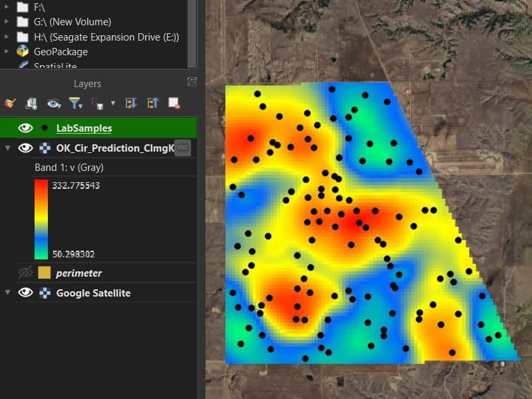The height and width of the screenshot is (399, 532).
Task: Select the perimeter layer name
Action: [x=78, y=273]
